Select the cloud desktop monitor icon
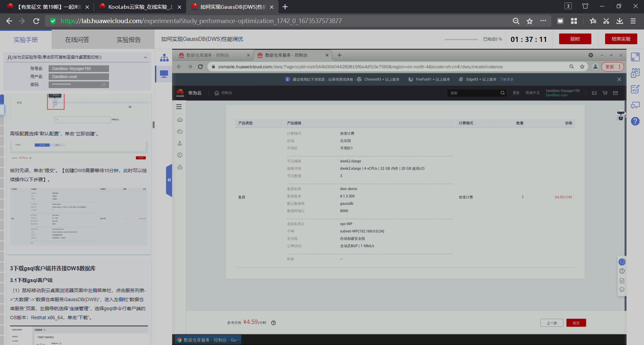 point(164,74)
